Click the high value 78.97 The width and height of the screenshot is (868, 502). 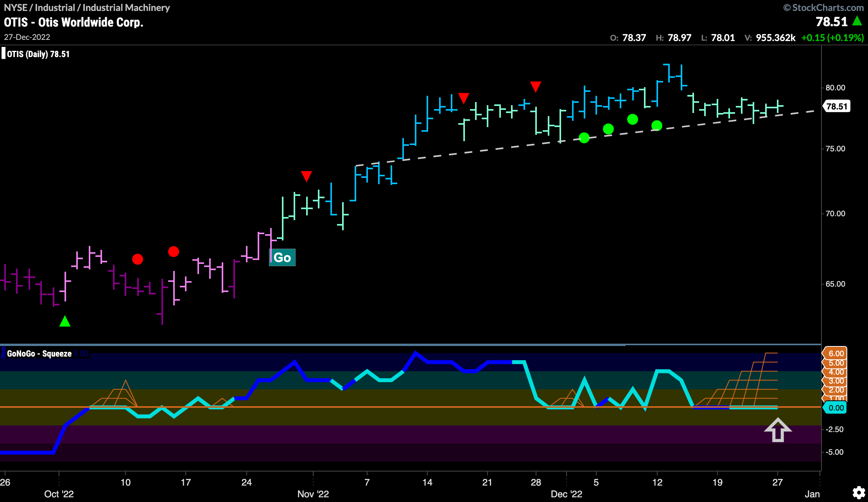[680, 38]
